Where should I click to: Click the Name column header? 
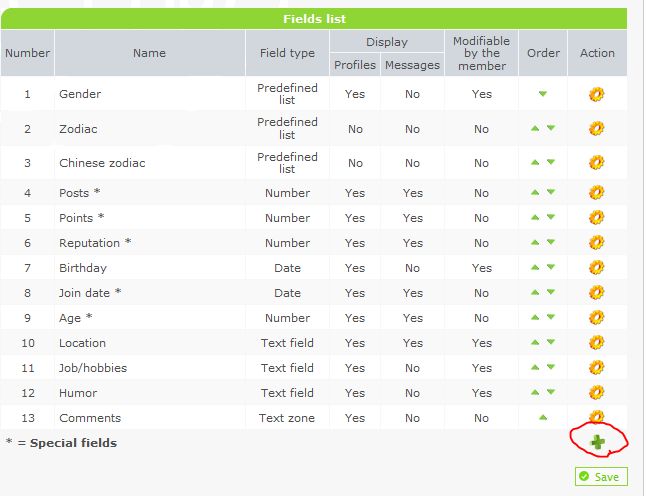click(x=149, y=53)
